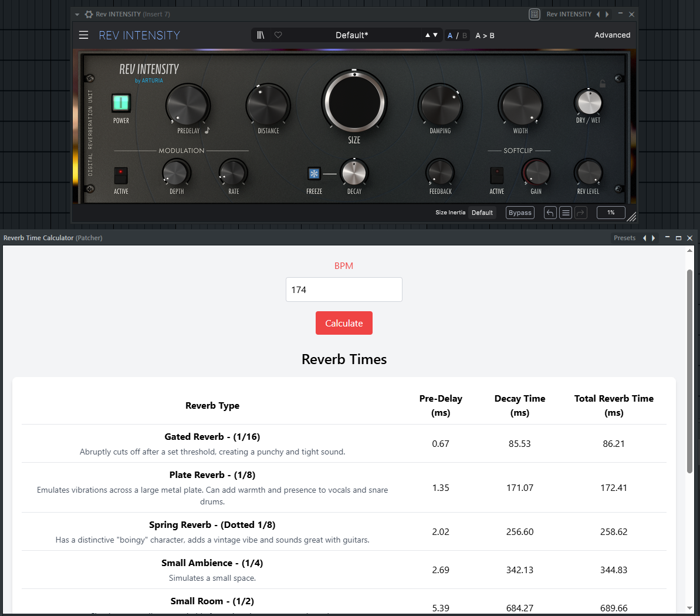Screen dimensions: 700x616
Task: Open the Advanced panel
Action: tap(612, 35)
